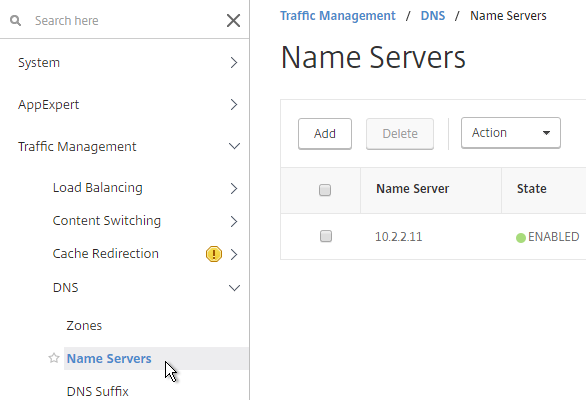Tick the select-all checkbox in the table header
The width and height of the screenshot is (586, 400).
pyautogui.click(x=325, y=190)
